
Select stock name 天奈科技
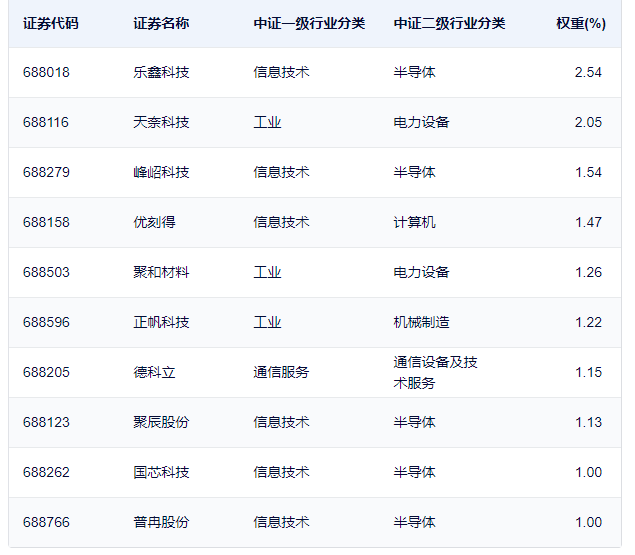pos(161,122)
